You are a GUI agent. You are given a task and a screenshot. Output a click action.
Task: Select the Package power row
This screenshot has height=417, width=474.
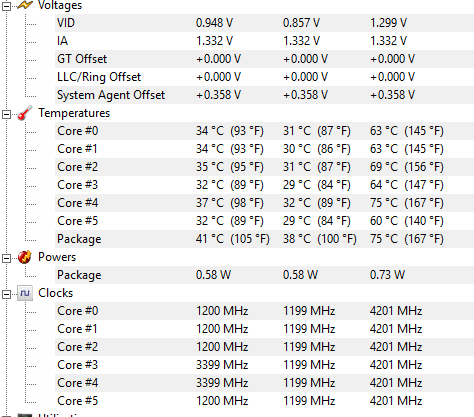pos(264,275)
